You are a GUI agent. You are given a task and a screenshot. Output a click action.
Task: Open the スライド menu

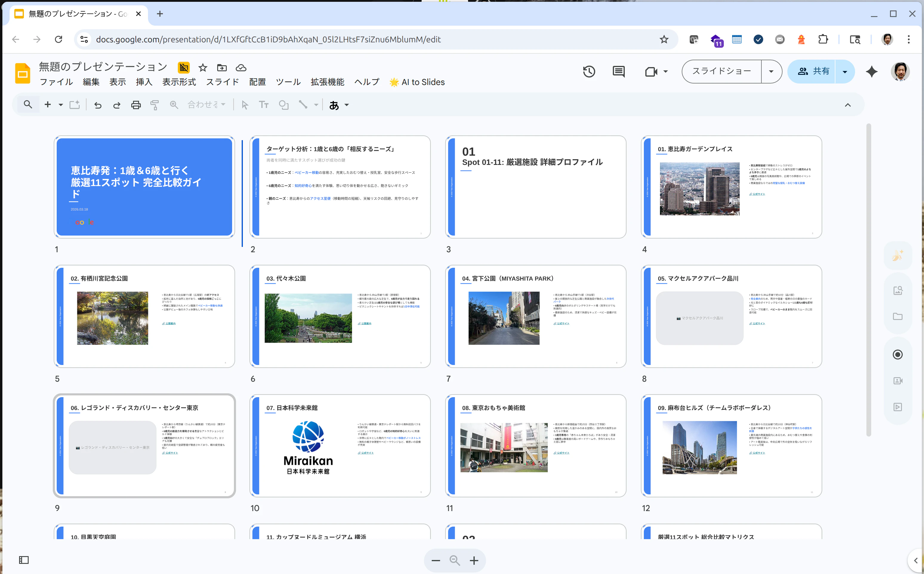click(x=223, y=82)
